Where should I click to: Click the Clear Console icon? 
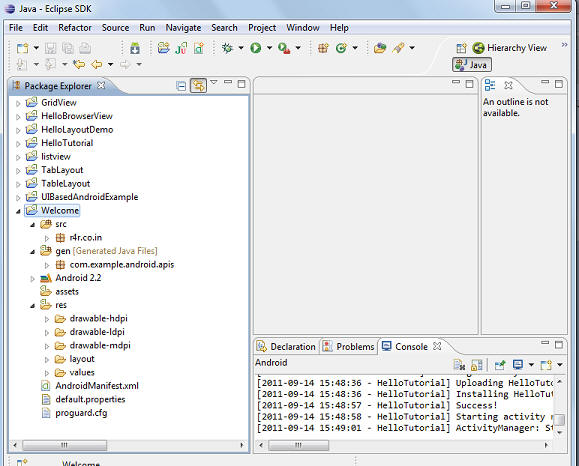tap(459, 365)
